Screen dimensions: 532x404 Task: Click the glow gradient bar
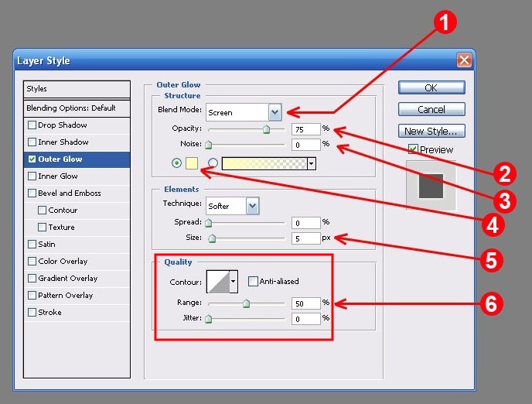click(264, 163)
